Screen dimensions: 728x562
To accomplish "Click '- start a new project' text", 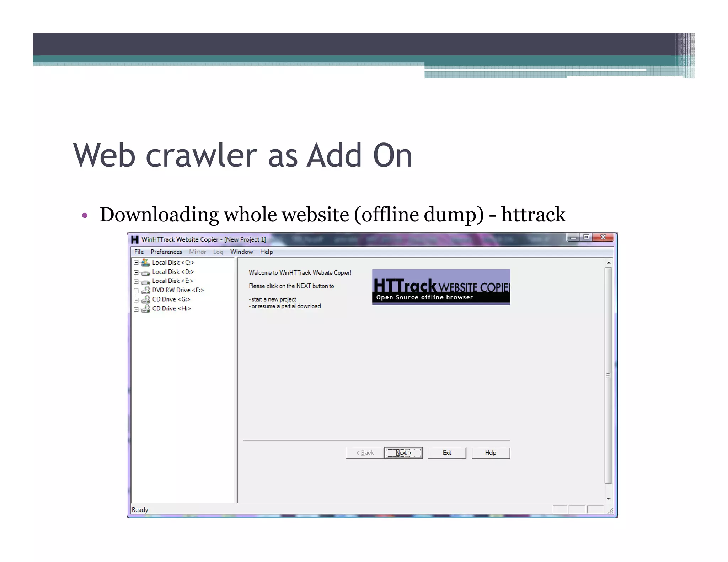I will click(272, 299).
